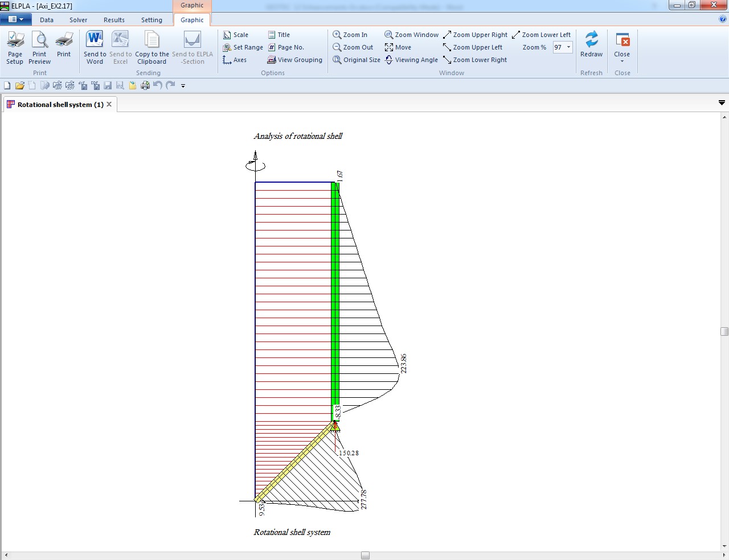
Task: Click help icon at ribbon right
Action: click(x=723, y=19)
